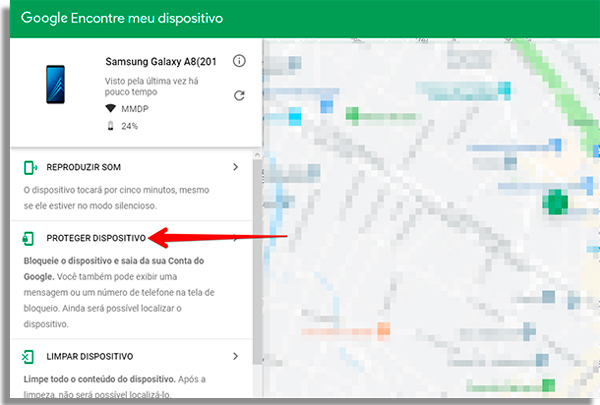Click the Google Encontre meu dispositivo title
The width and height of the screenshot is (600, 405).
click(122, 18)
